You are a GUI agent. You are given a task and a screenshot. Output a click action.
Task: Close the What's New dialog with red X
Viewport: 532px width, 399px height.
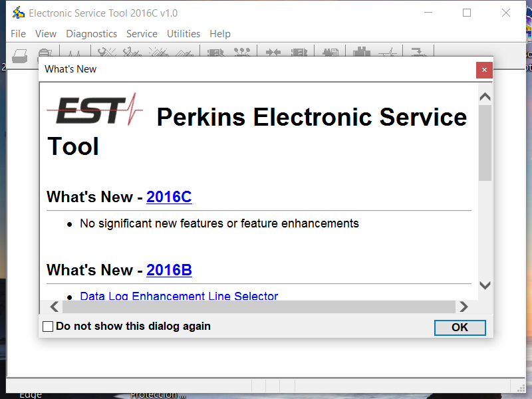pos(484,70)
